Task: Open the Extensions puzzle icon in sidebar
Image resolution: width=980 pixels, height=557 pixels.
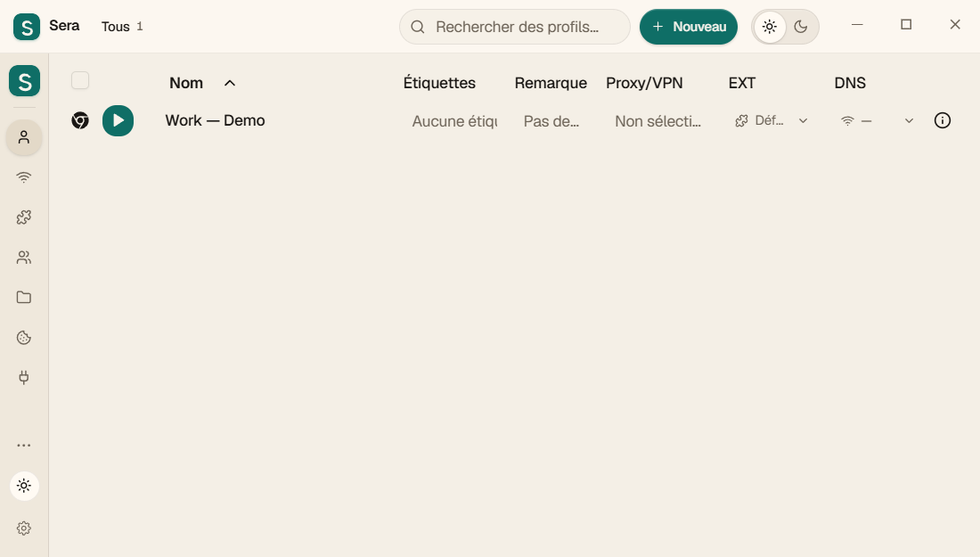Action: pos(24,217)
